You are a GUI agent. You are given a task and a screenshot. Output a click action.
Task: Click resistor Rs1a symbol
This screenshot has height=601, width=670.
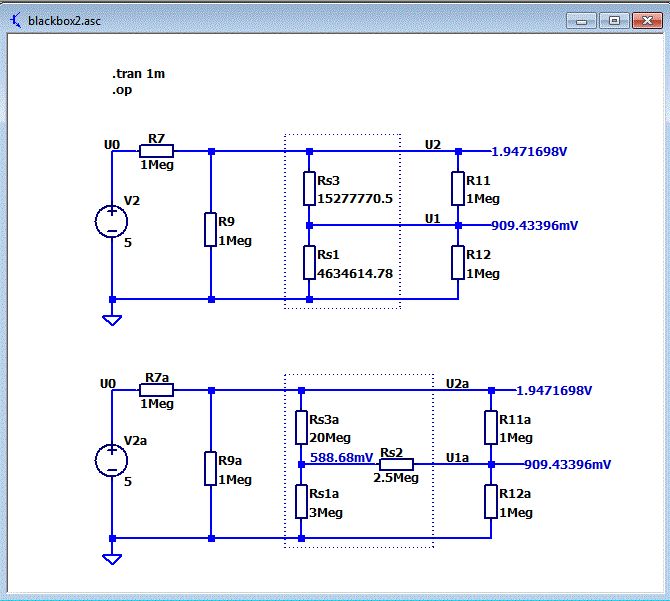[x=301, y=501]
